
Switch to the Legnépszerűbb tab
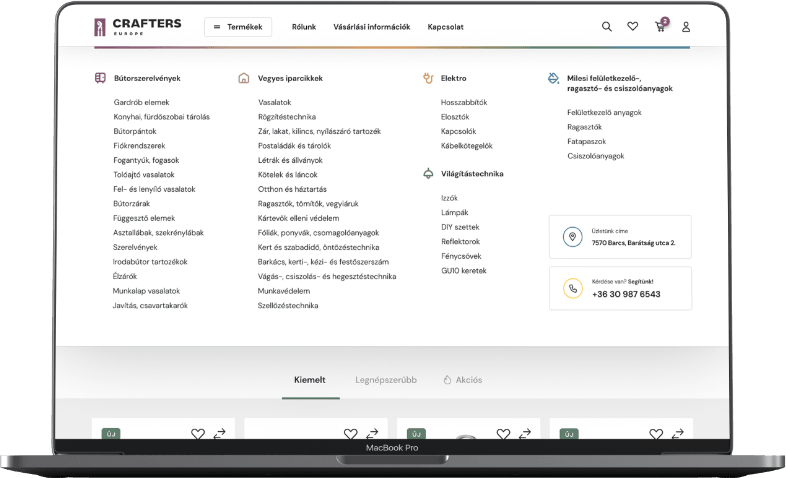coord(386,380)
